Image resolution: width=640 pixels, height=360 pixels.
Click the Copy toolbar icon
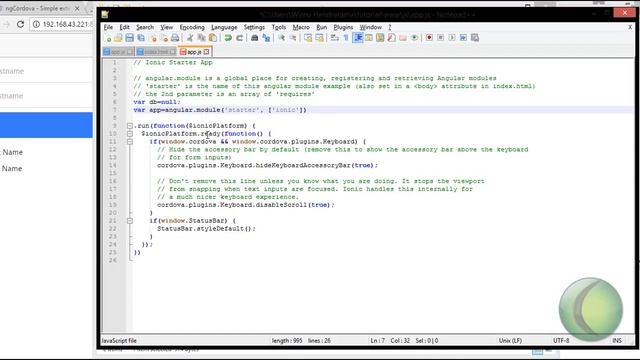pos(201,38)
